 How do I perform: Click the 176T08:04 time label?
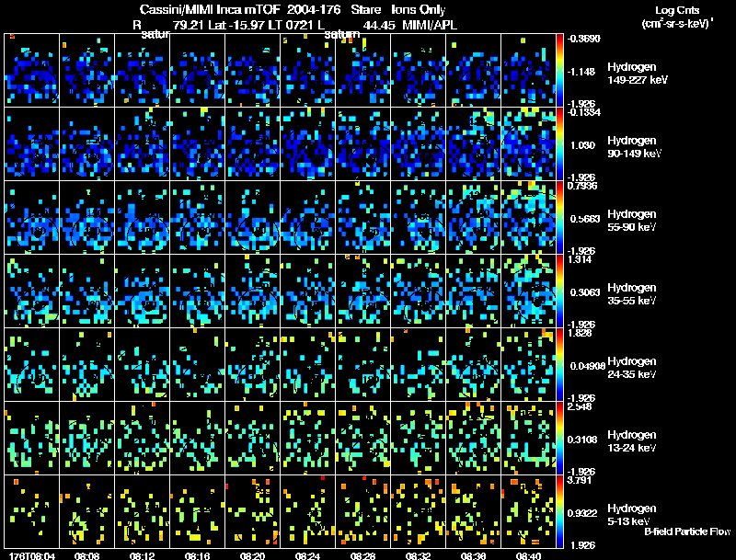32,555
